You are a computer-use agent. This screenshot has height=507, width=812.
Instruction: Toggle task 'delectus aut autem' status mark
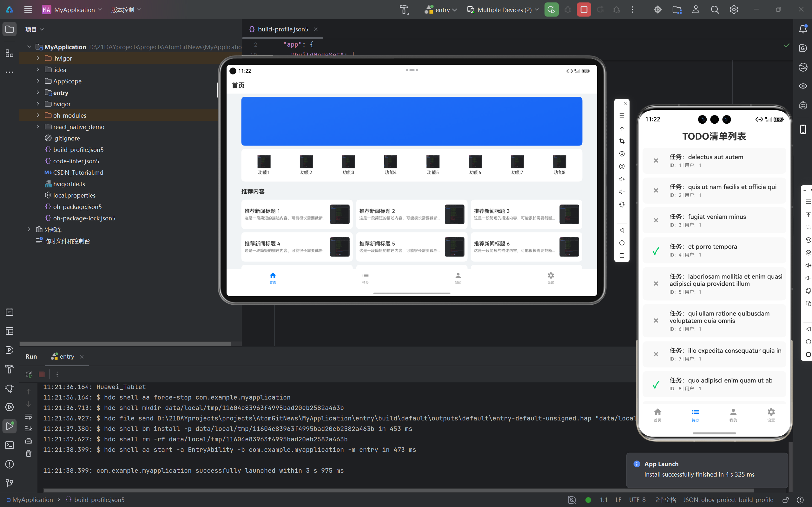[x=656, y=161]
